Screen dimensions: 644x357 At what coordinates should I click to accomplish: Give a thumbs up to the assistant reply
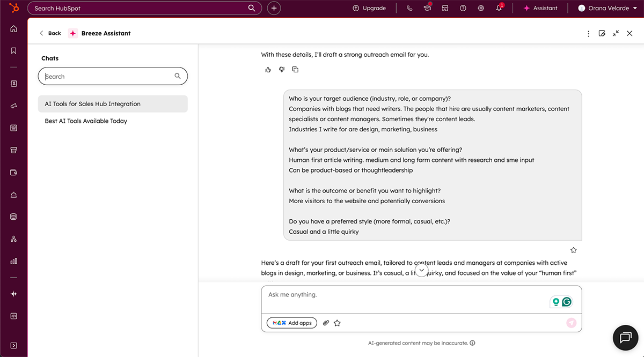point(268,69)
